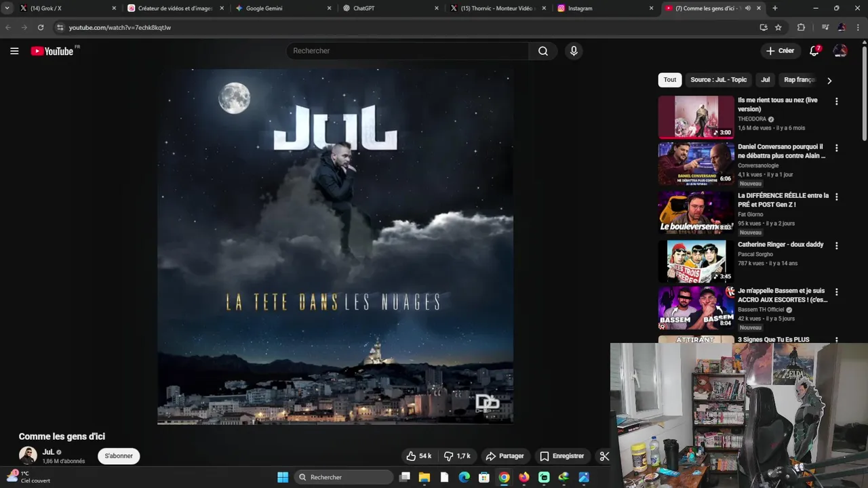
Task: Click the video title Comme les gens d'ici
Action: (x=62, y=436)
